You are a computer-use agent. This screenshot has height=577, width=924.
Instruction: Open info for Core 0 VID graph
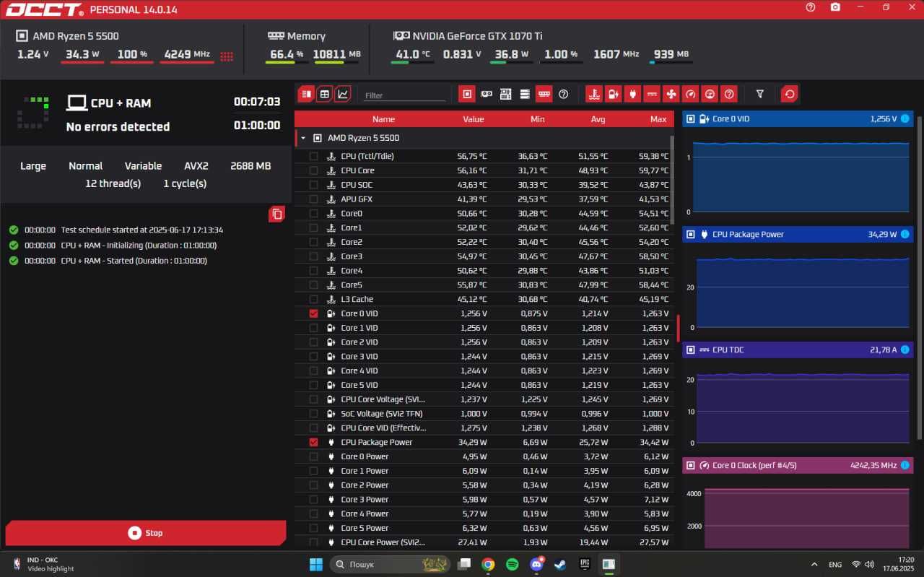point(905,118)
